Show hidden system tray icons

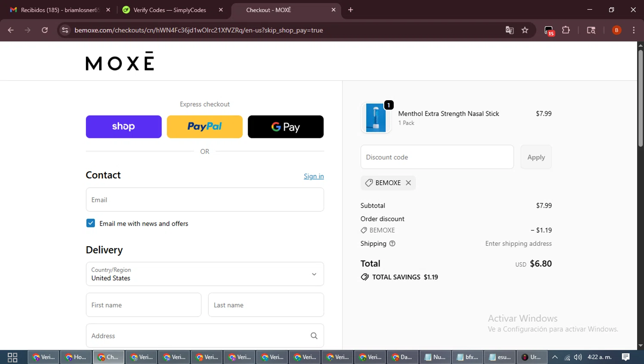point(555,357)
